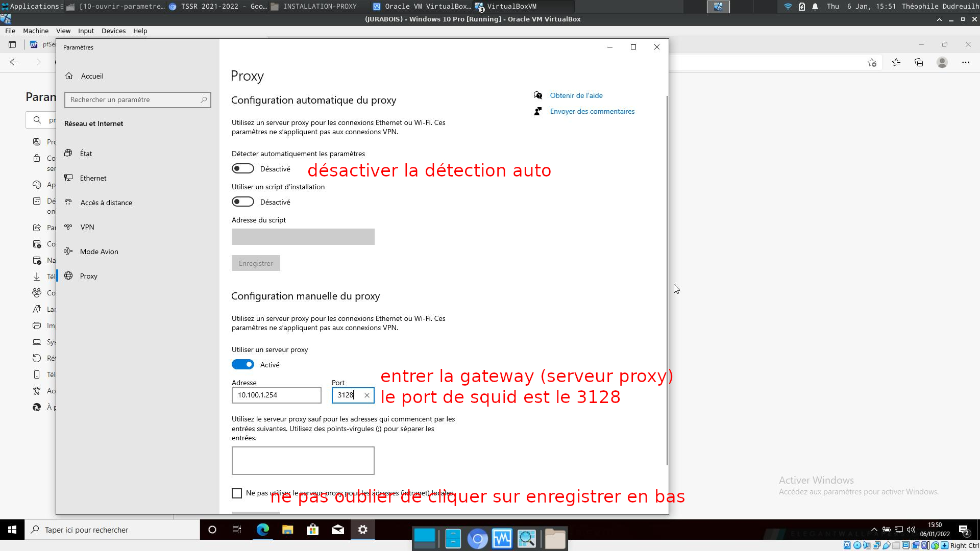Show hidden system tray icons chevron
Viewport: 980px width, 551px height.
pos(874,530)
